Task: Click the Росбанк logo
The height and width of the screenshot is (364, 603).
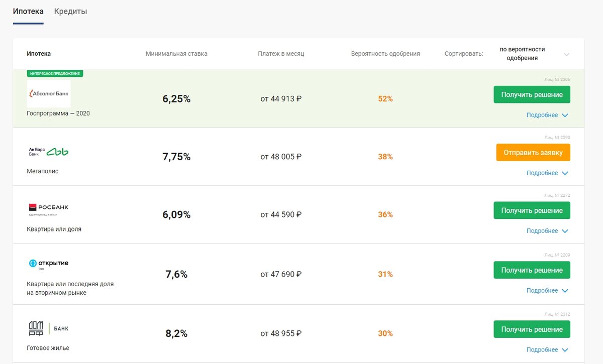Action: coord(49,209)
